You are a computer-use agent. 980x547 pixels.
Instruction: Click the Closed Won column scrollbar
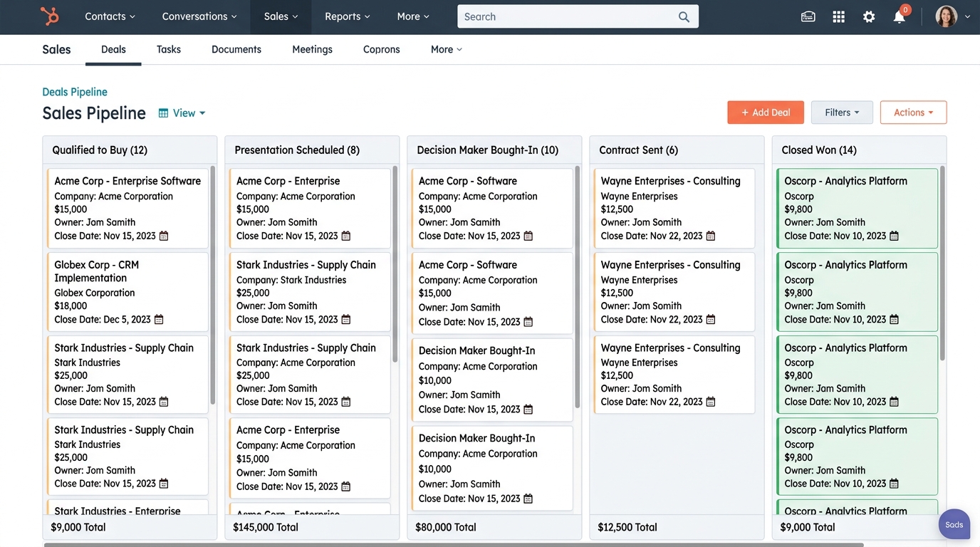942,263
